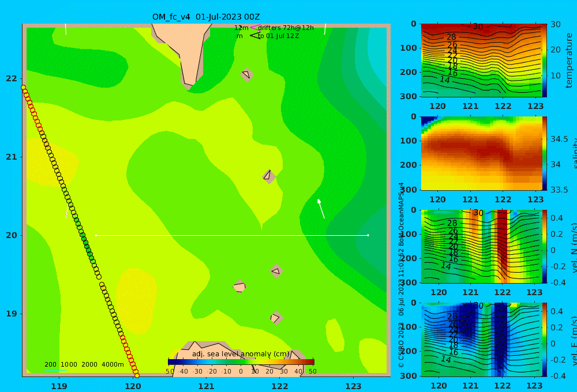Screen dimensions: 577x392
Task: Select the island marker near 19N 122E
Action: tap(276, 318)
